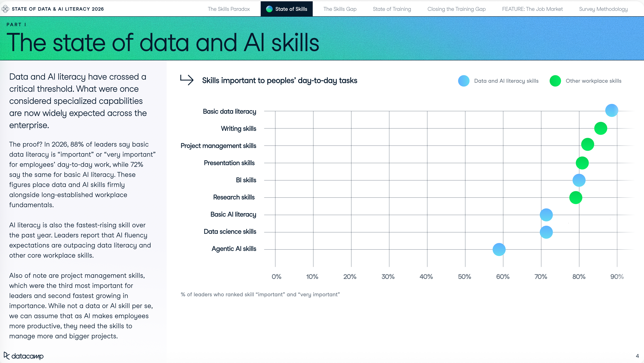644x363 pixels.
Task: Open The Skills Paradox tab
Action: (x=229, y=9)
